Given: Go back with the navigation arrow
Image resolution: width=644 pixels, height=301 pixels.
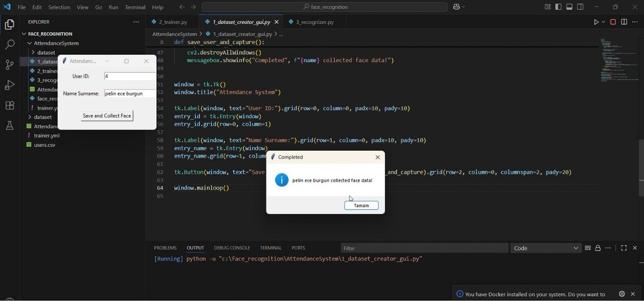Looking at the screenshot, I should (x=182, y=7).
